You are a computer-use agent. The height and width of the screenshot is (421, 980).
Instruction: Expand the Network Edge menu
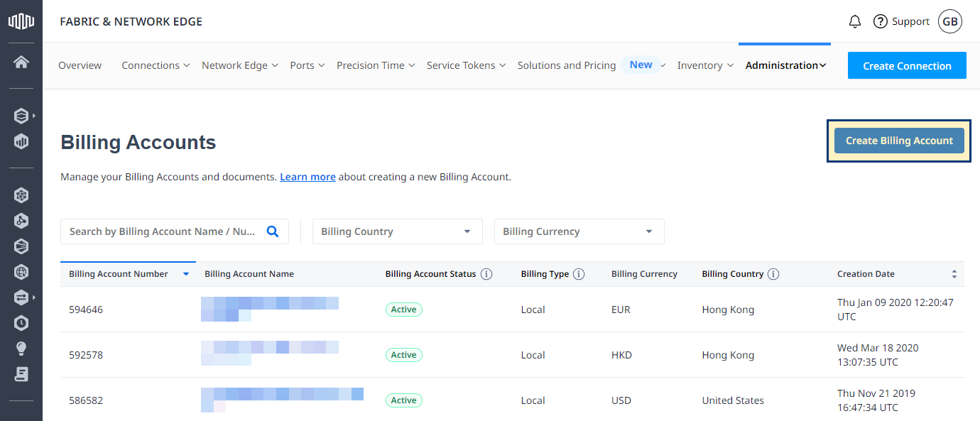(x=240, y=65)
